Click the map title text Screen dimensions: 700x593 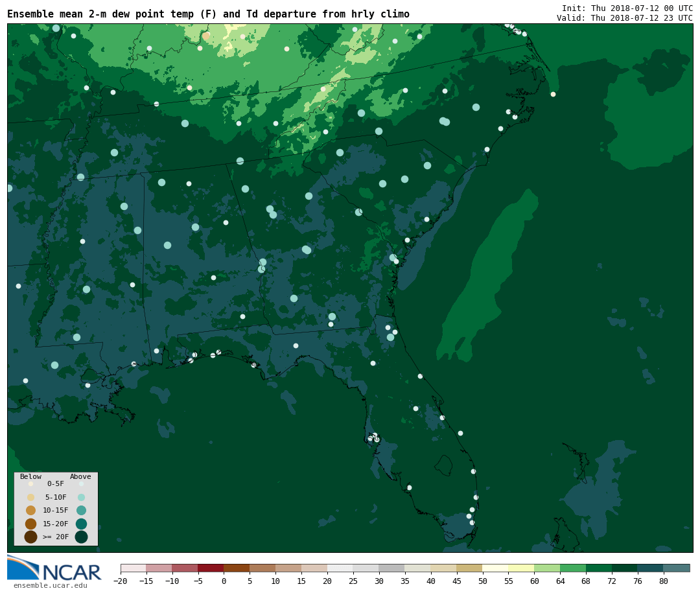208,14
